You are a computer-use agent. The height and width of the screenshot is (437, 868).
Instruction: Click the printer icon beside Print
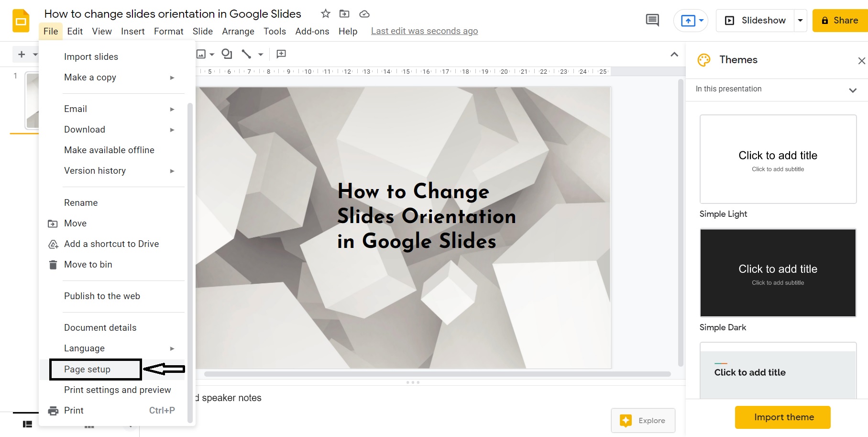click(x=53, y=411)
